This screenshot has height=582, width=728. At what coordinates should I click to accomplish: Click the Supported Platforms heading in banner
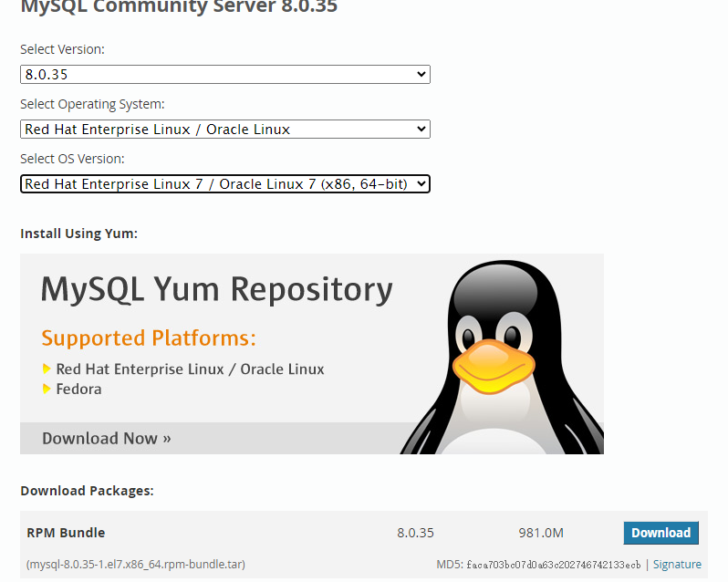(149, 338)
